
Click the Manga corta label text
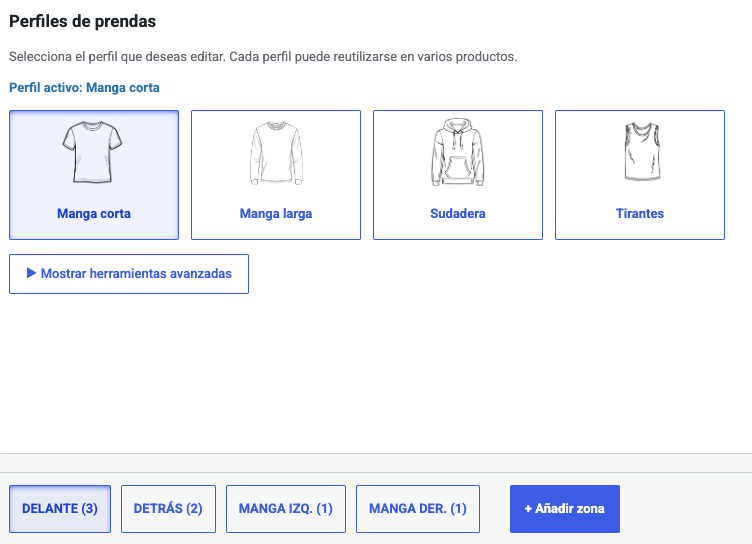[94, 213]
